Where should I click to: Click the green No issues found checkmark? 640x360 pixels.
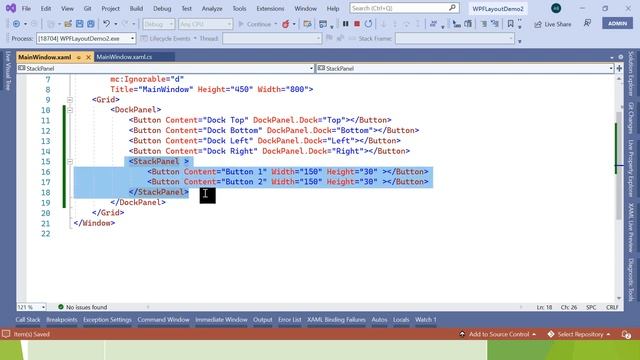coord(61,307)
